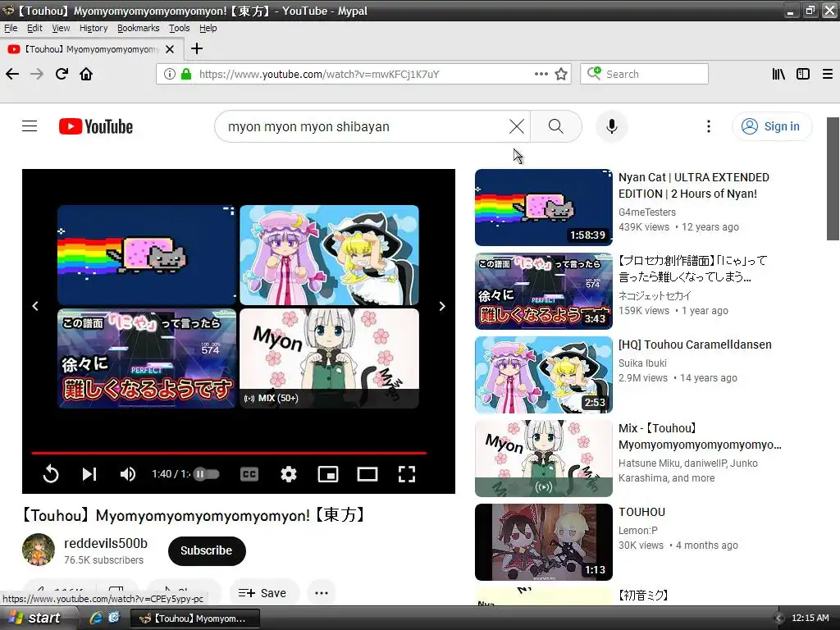The width and height of the screenshot is (840, 630).
Task: Open a new browser tab
Action: click(197, 48)
